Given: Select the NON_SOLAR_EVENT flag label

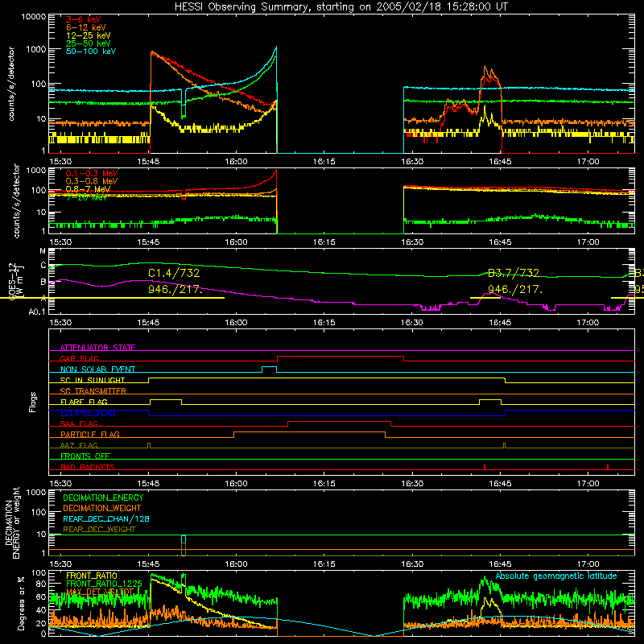Looking at the screenshot, I should (x=97, y=369).
